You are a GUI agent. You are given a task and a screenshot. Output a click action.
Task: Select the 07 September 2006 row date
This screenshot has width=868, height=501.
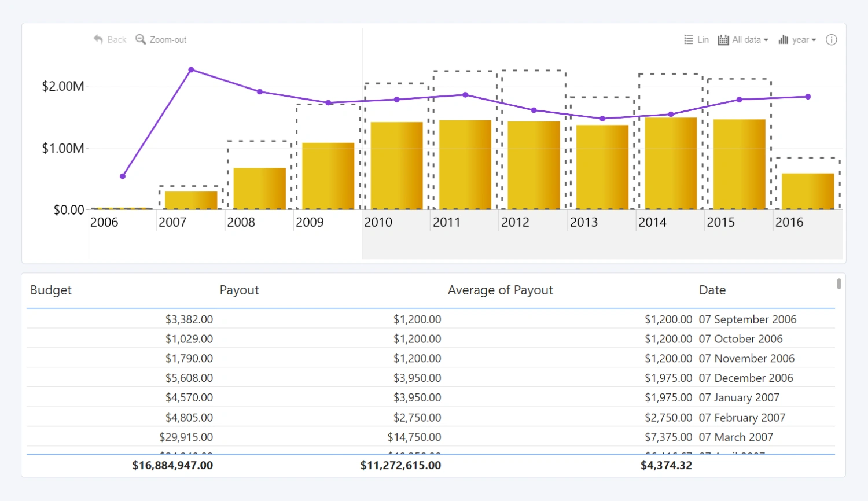747,319
